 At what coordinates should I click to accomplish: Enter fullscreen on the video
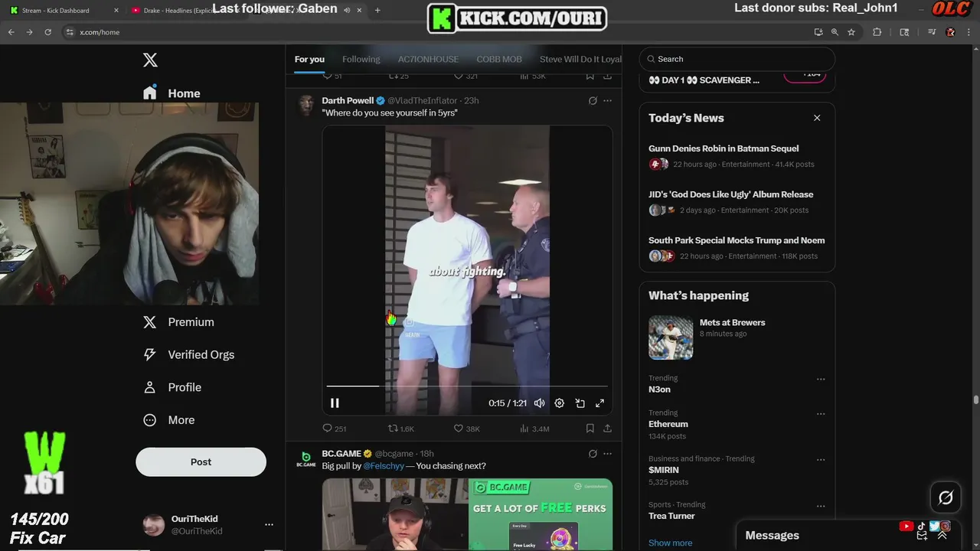click(599, 403)
